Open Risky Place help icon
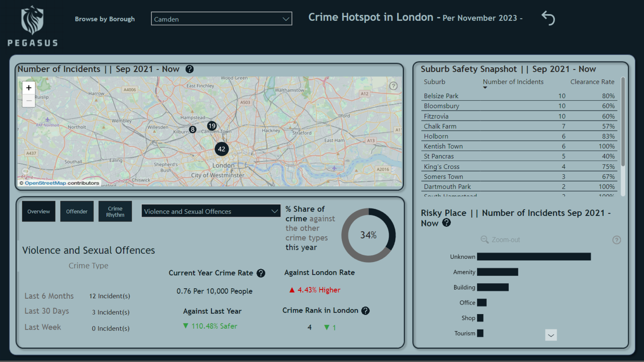Screen dimensions: 644x362 pyautogui.click(x=446, y=223)
